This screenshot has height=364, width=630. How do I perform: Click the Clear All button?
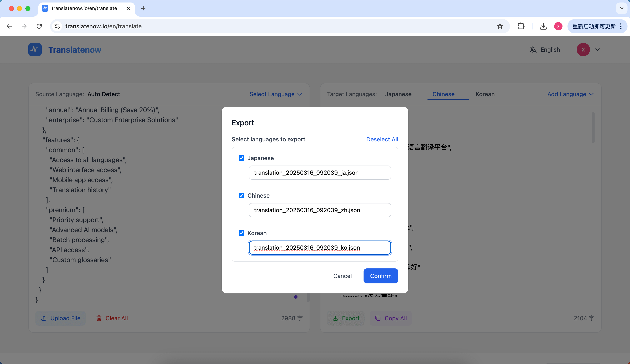click(x=112, y=318)
